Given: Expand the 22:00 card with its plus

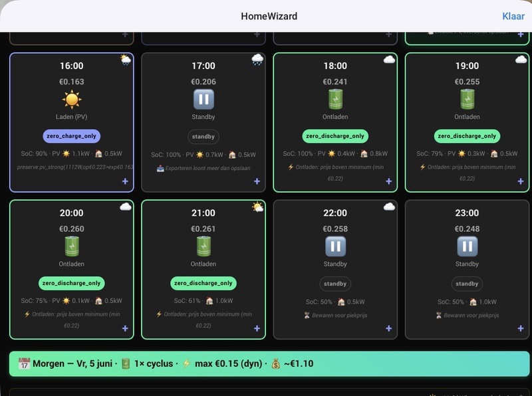Looking at the screenshot, I should point(389,328).
